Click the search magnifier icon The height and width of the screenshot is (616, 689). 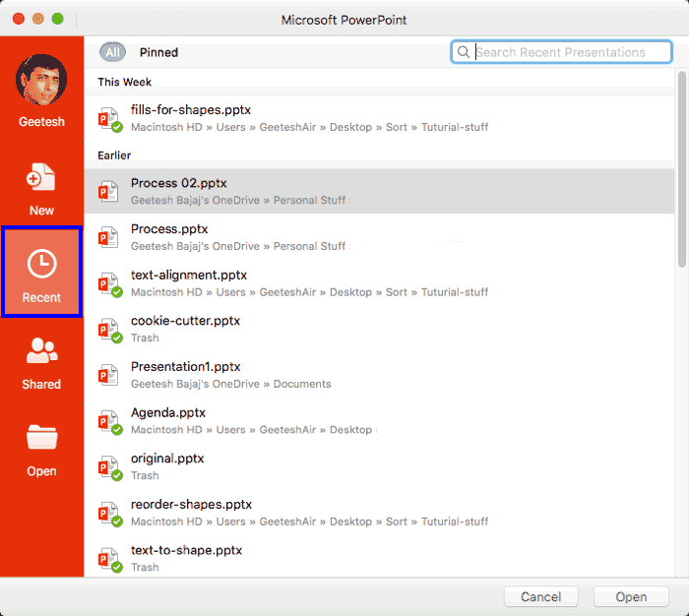pos(464,52)
